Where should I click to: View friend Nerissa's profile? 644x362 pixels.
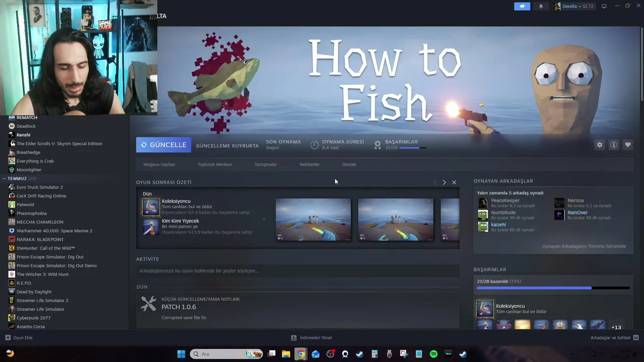click(576, 201)
